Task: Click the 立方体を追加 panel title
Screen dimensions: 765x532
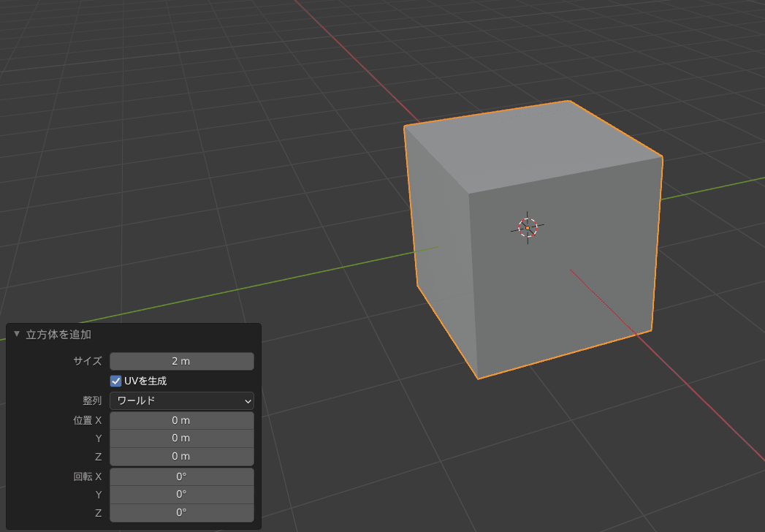Action: pos(58,335)
